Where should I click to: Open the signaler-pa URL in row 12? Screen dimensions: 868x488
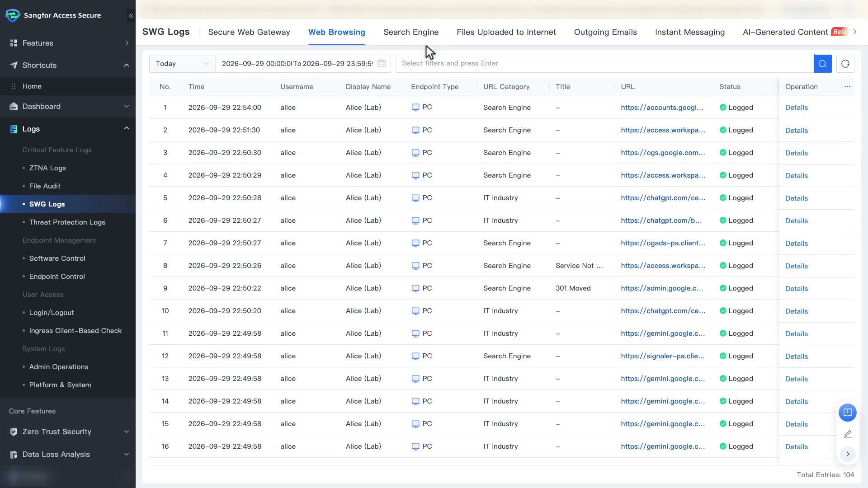(663, 356)
